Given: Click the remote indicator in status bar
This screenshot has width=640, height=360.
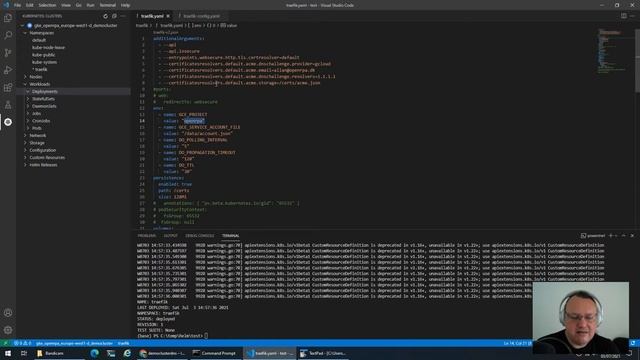Looking at the screenshot, I should [5, 343].
